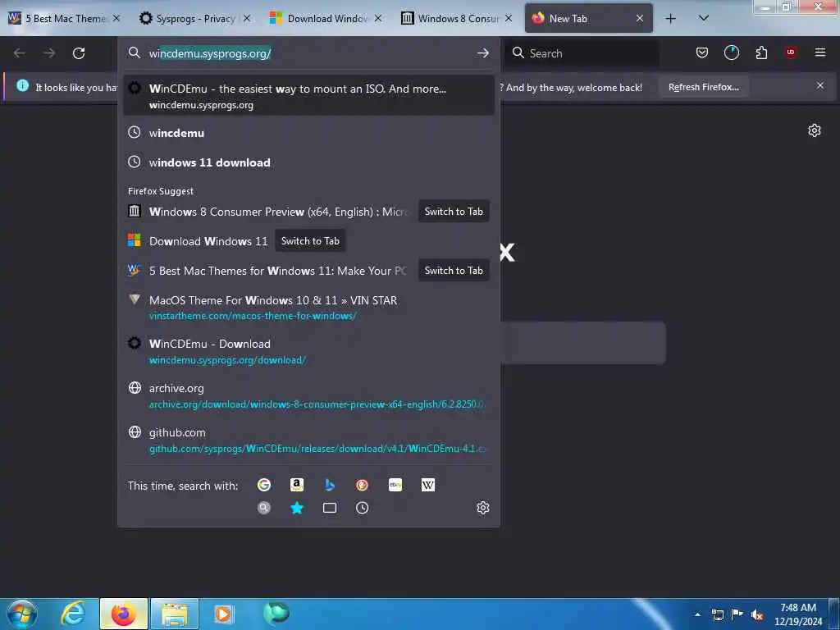840x630 pixels.
Task: Dismiss the Refresh Firefox notification bar
Action: click(820, 85)
